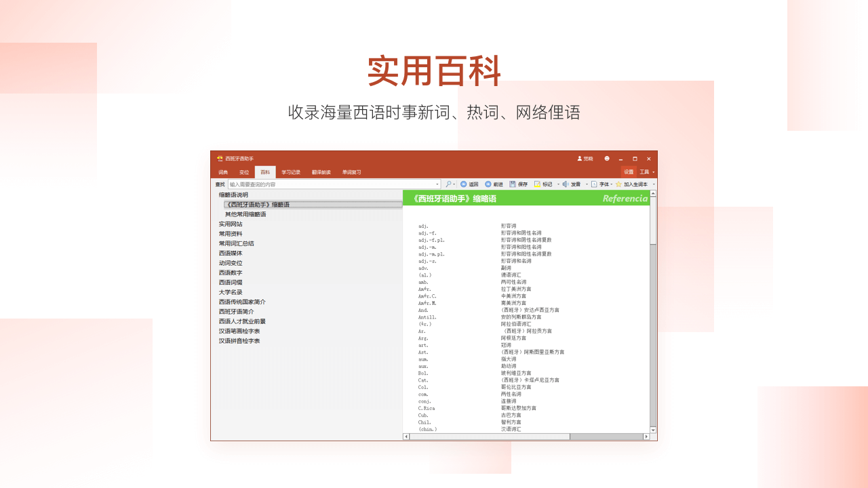Click the horizontal scrollbar right arrow
This screenshot has height=488, width=868.
point(646,436)
